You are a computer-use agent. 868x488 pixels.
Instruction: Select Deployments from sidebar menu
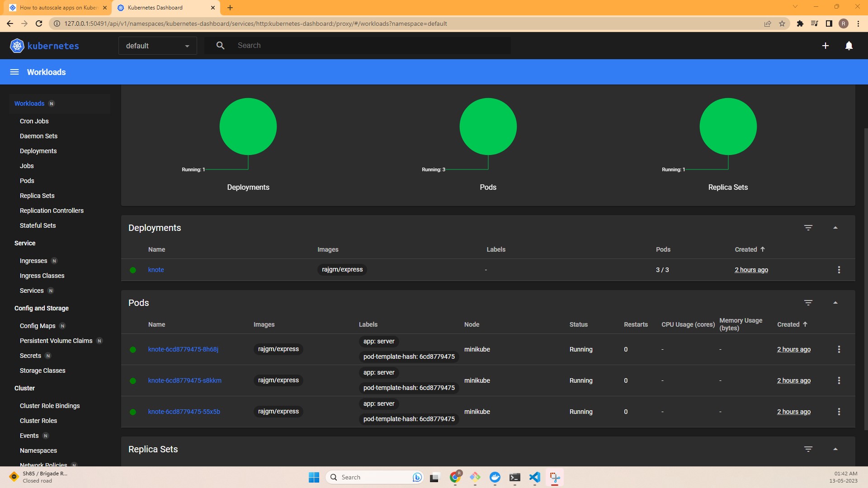click(x=38, y=151)
